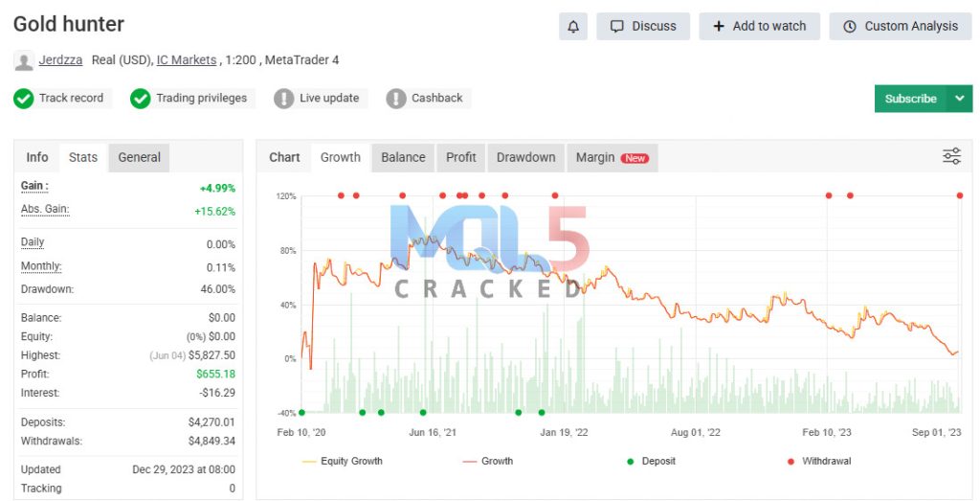Click the +4.99% gain value
Viewport: 980px width, 501px height.
(217, 189)
